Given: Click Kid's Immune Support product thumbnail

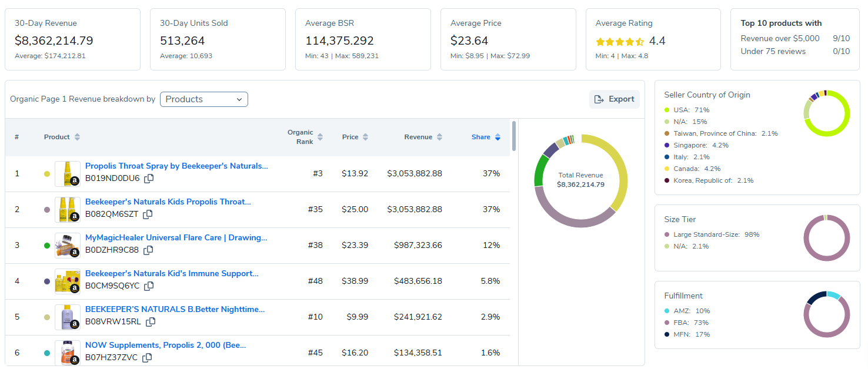Looking at the screenshot, I should point(68,281).
